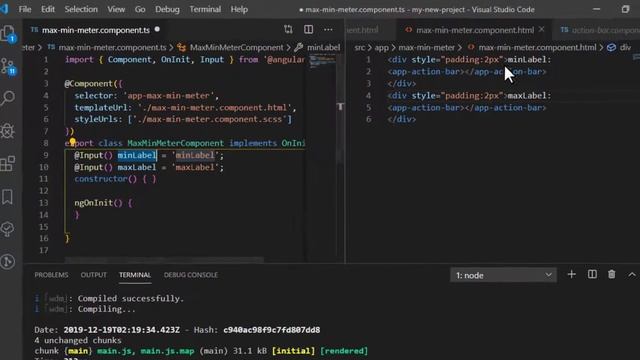The width and height of the screenshot is (640, 360).
Task: Click the unsaved dot on max-min-meter.component.ts tab
Action: tap(157, 29)
